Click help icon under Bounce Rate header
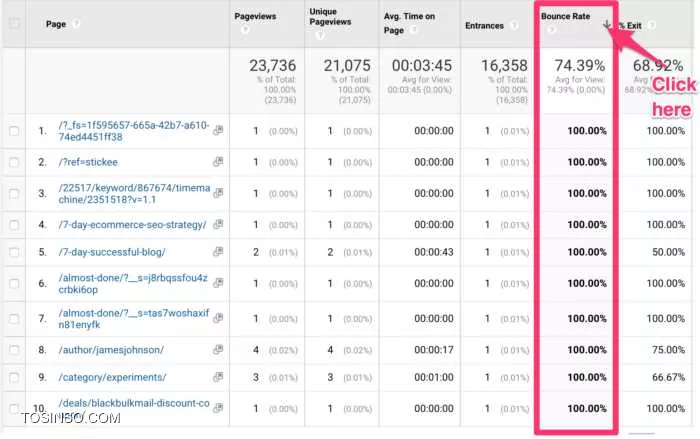The height and width of the screenshot is (439, 700). point(551,29)
